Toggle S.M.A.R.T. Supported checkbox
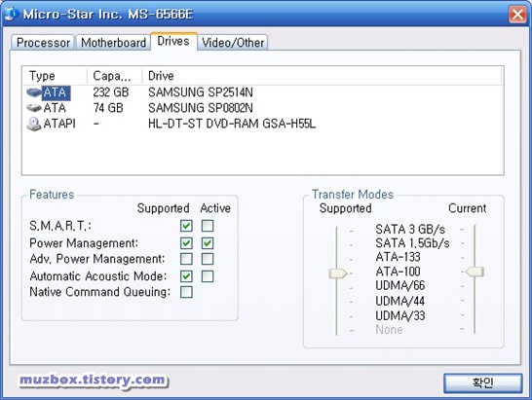The width and height of the screenshot is (532, 400). click(x=186, y=226)
